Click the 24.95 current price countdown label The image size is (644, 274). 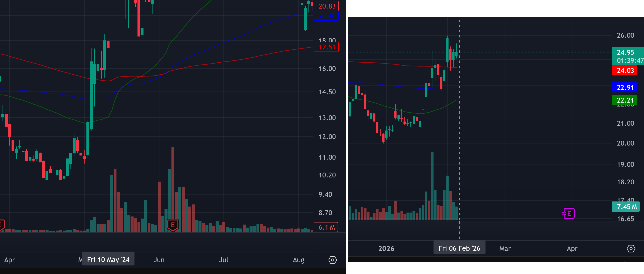(628, 56)
